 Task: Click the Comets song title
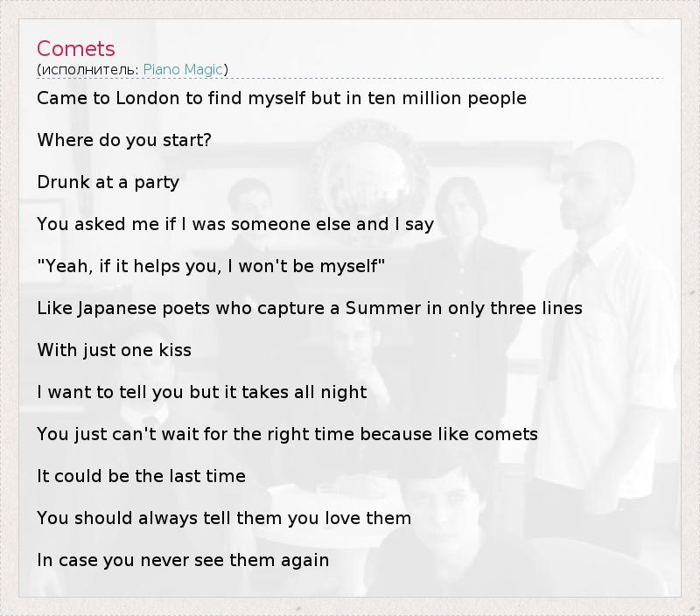[76, 49]
